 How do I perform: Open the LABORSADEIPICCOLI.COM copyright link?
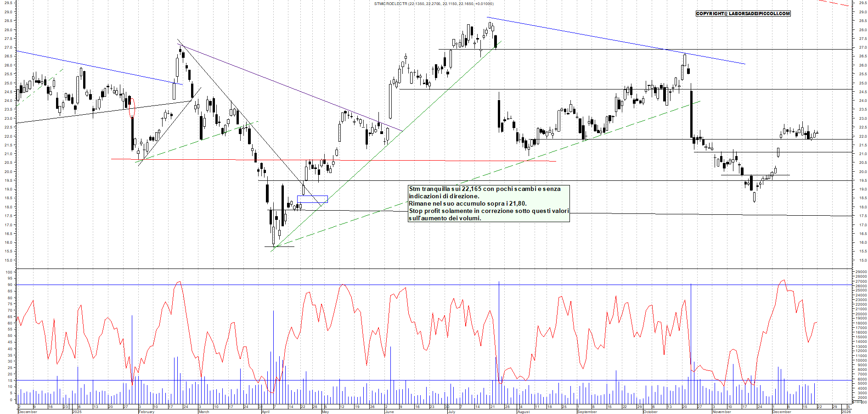point(743,14)
